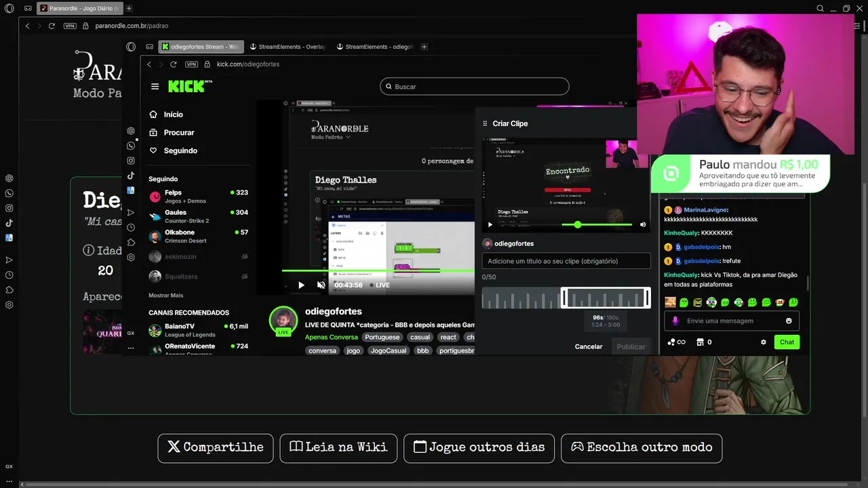Expand following list with Mostrar Mais

click(165, 296)
